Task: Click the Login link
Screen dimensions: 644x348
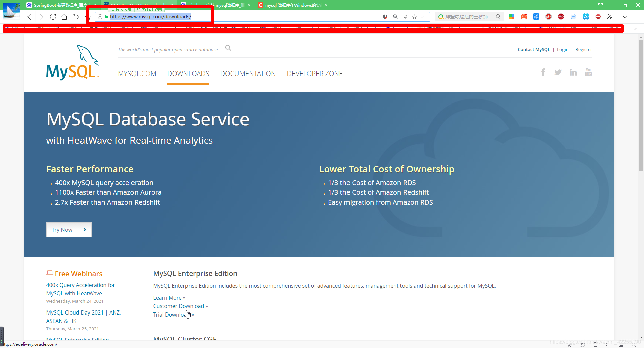Action: [562, 50]
